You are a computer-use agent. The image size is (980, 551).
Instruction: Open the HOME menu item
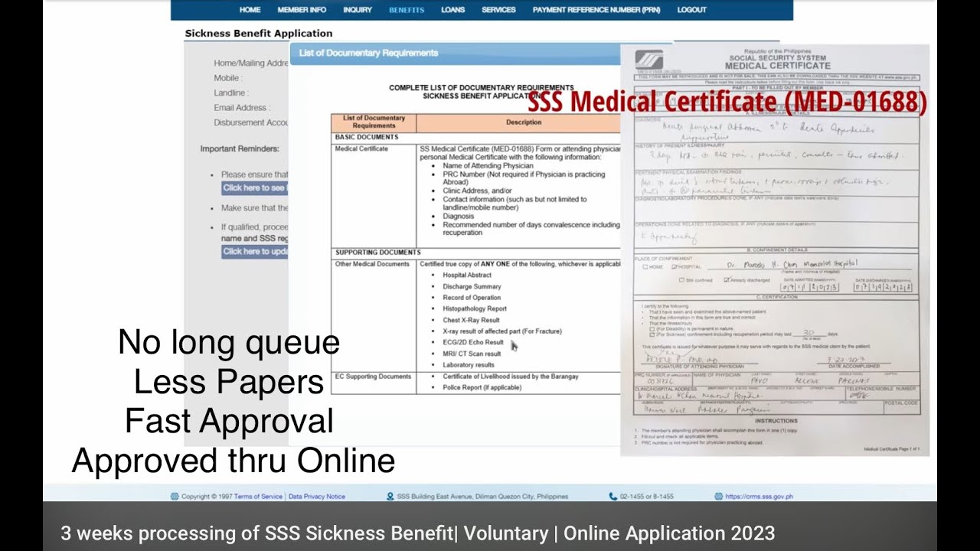point(250,10)
